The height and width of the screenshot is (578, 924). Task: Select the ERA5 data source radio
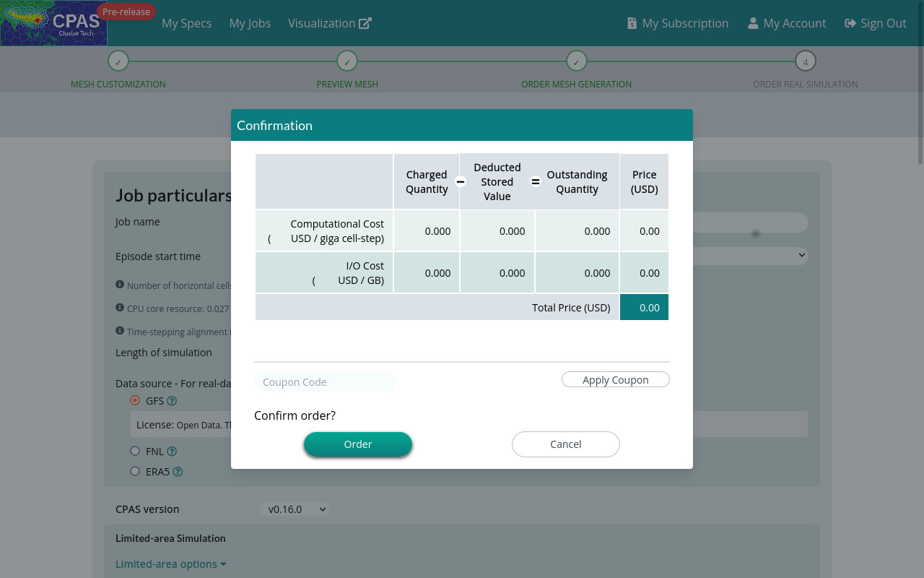pos(135,471)
